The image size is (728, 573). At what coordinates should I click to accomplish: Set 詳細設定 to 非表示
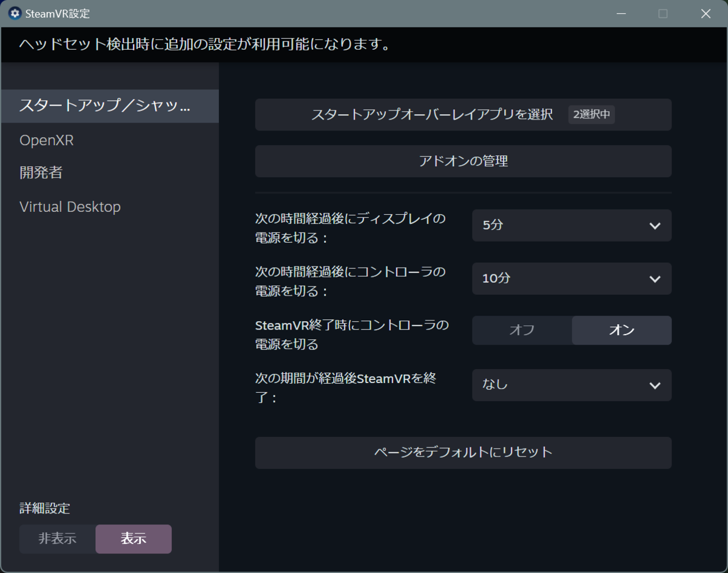[x=58, y=539]
